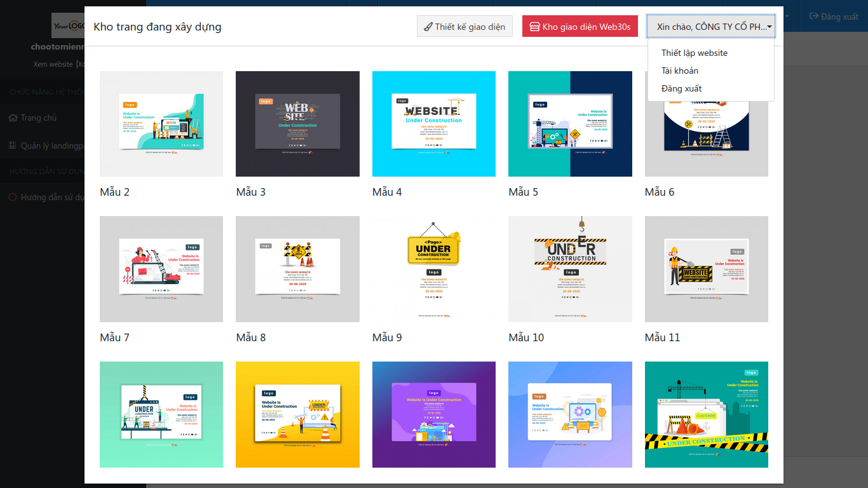This screenshot has height=488, width=868.
Task: Click the Quản lý landingpage building icon
Action: pyautogui.click(x=13, y=146)
